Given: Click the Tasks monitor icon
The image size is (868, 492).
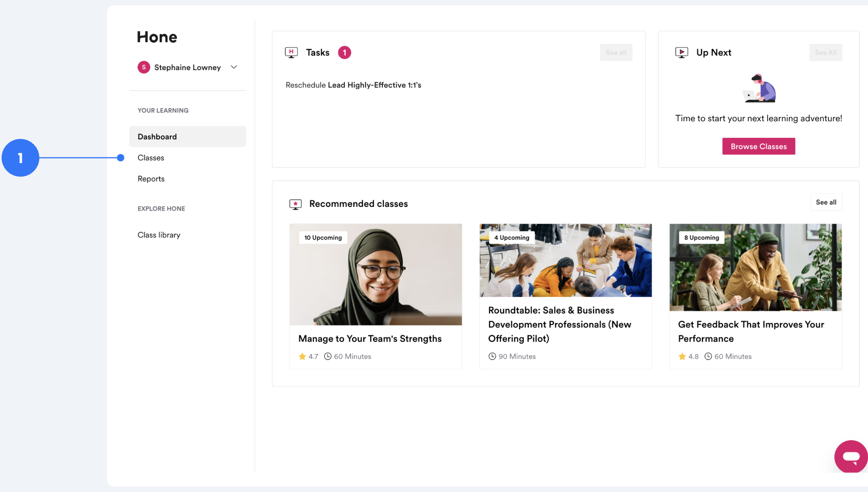Looking at the screenshot, I should click(x=291, y=53).
